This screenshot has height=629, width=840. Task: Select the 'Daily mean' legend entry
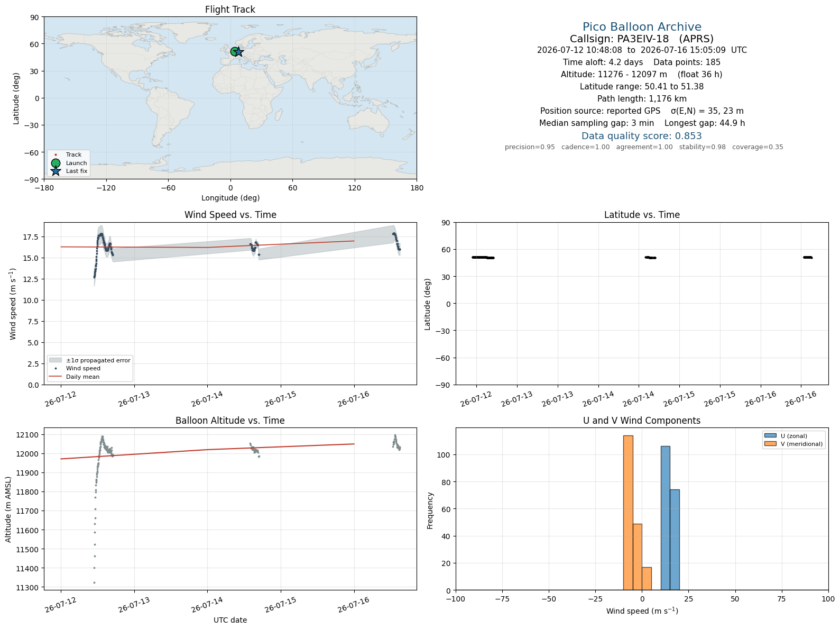[74, 377]
